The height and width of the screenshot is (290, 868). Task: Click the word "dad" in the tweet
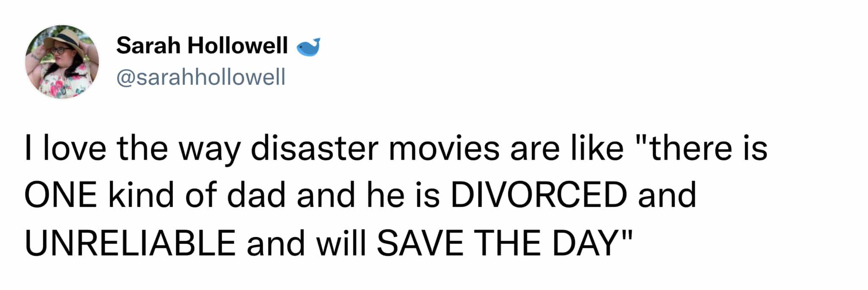click(256, 195)
